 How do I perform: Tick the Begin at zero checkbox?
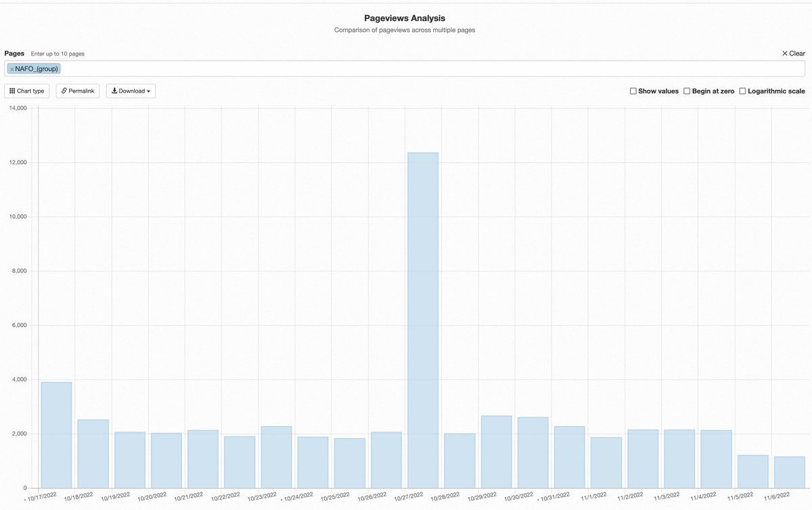(x=687, y=91)
